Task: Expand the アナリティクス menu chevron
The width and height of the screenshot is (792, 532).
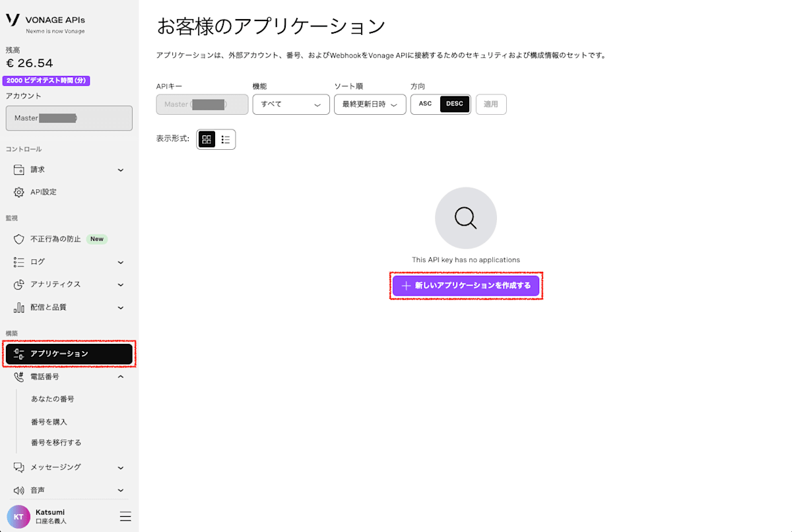Action: pyautogui.click(x=121, y=285)
